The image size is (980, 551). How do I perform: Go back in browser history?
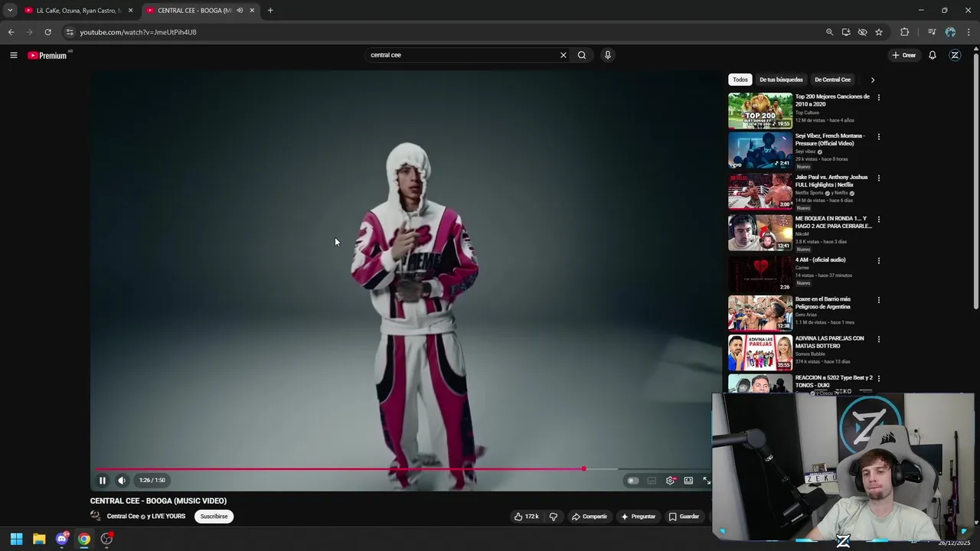tap(11, 32)
